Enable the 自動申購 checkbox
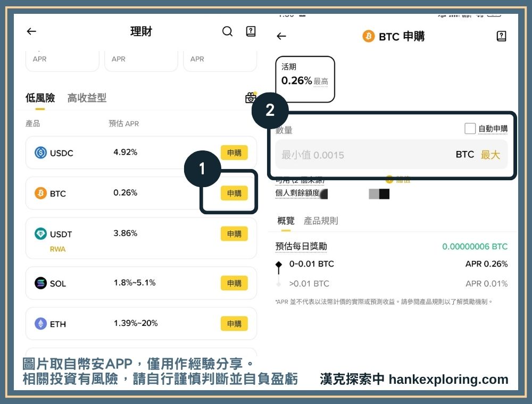Viewport: 532px width, 404px height. [470, 128]
